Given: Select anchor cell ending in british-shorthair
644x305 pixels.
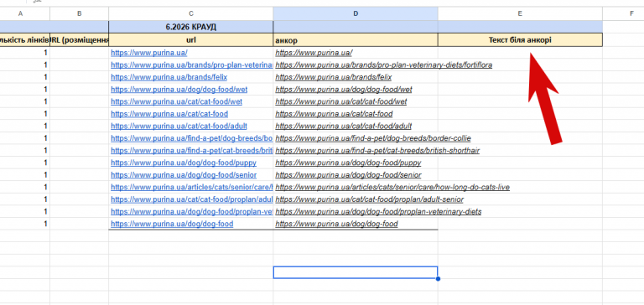Looking at the screenshot, I should 356,151.
